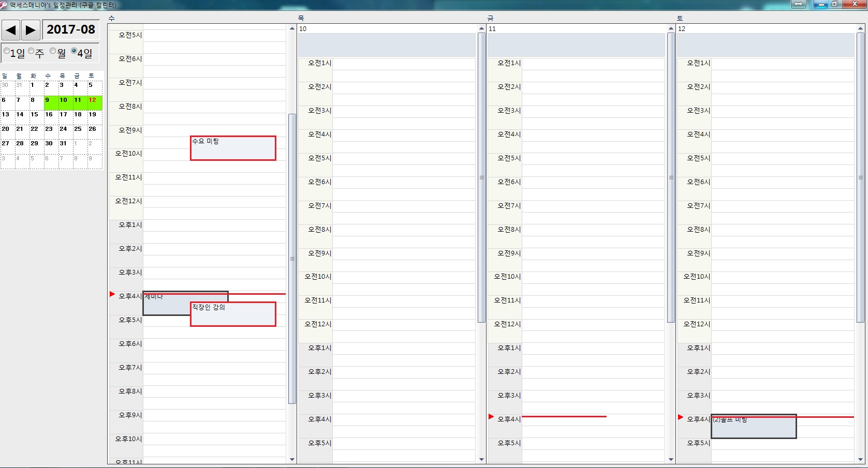The width and height of the screenshot is (868, 468).
Task: Click Friday's date header 11
Action: (x=492, y=29)
